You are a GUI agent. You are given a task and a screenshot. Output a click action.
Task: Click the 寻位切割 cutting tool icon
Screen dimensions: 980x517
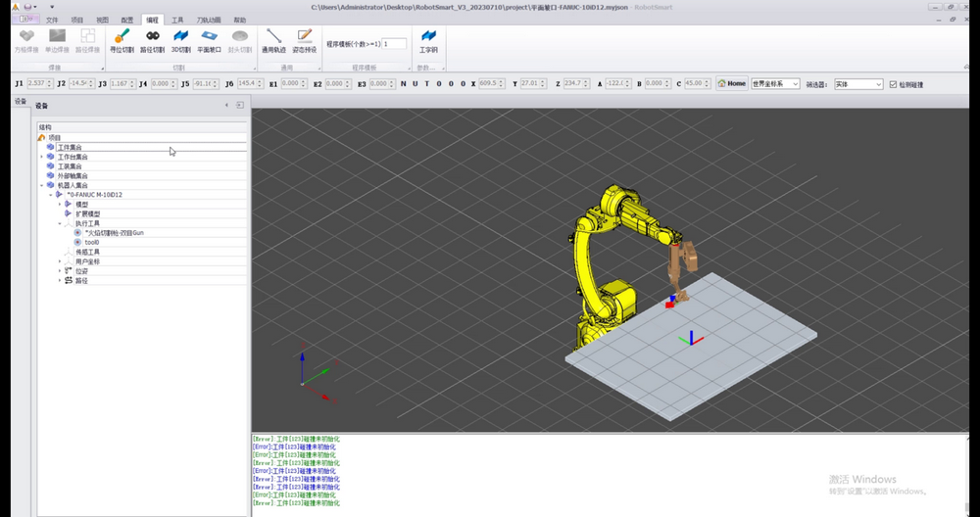(122, 36)
